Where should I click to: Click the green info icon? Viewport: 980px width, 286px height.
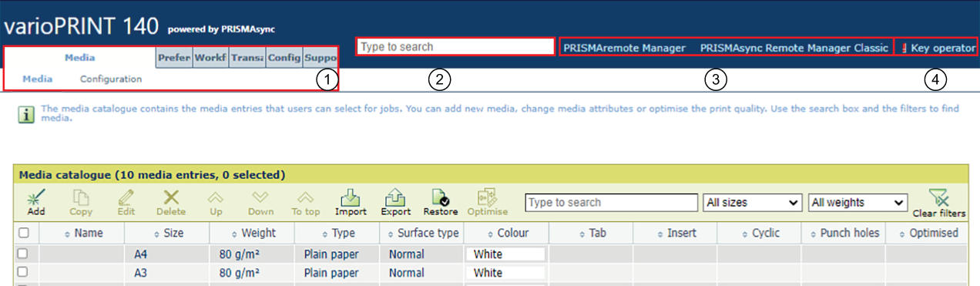tap(27, 115)
